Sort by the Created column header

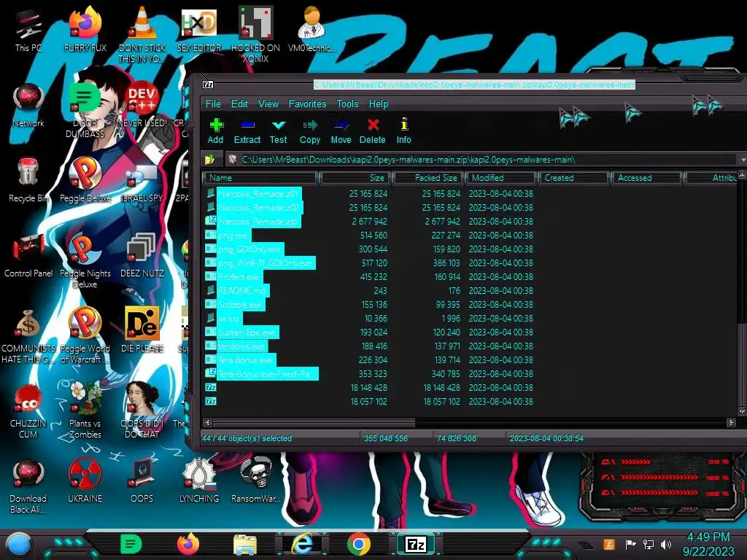pyautogui.click(x=574, y=178)
